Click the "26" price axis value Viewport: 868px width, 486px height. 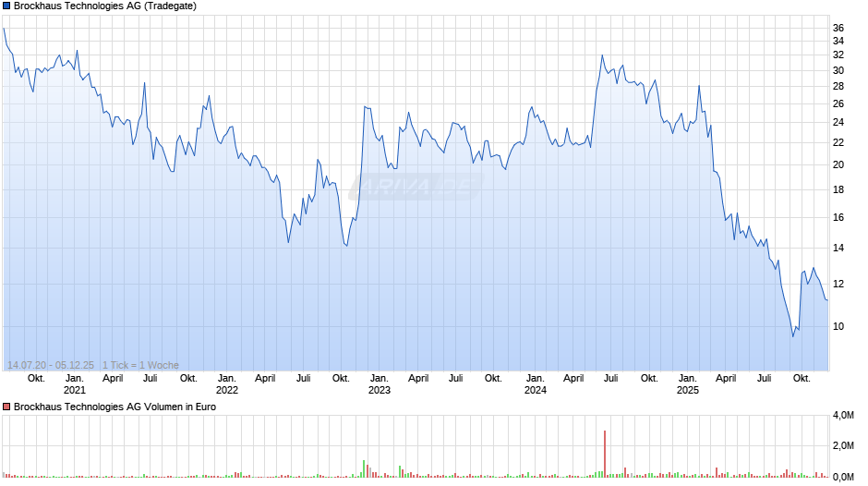tap(838, 103)
